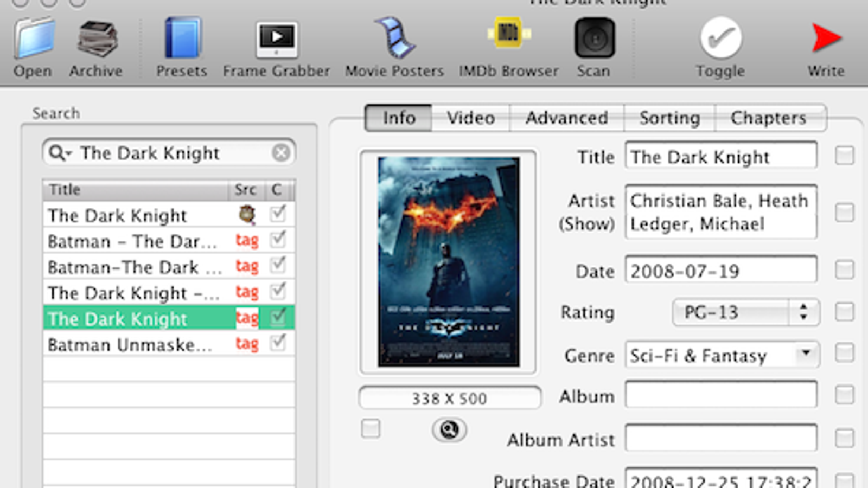Click the empty Album field
The width and height of the screenshot is (868, 488).
pos(721,395)
